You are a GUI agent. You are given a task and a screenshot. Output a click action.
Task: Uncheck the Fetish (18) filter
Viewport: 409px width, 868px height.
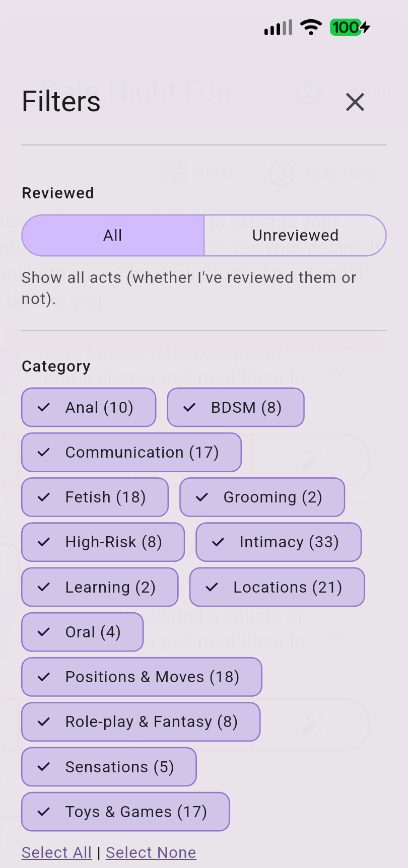pos(95,497)
